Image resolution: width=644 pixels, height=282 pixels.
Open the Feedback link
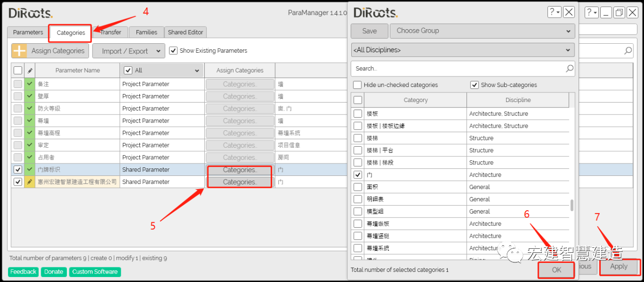[x=24, y=272]
